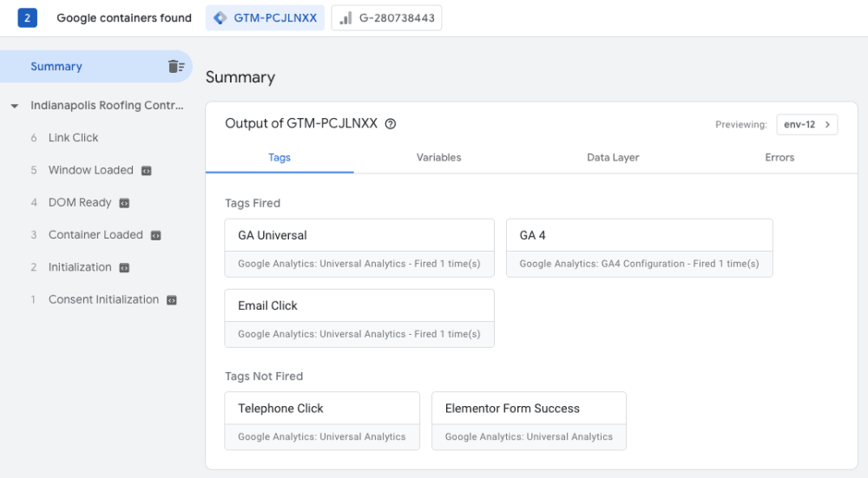The width and height of the screenshot is (868, 478).
Task: Select the GTM-PCJLNXX container chip
Action: click(265, 17)
